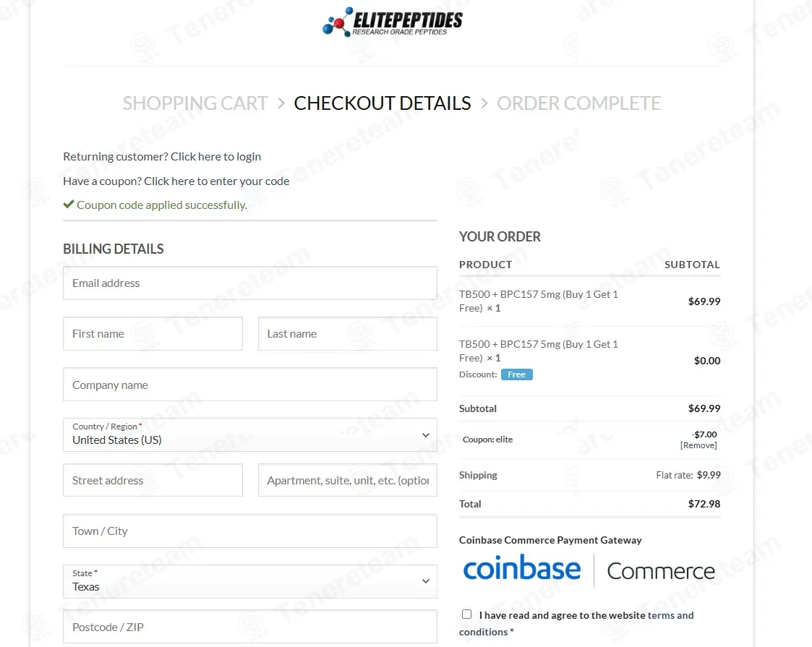This screenshot has height=647, width=812.
Task: Focus the Email address field
Action: (249, 283)
